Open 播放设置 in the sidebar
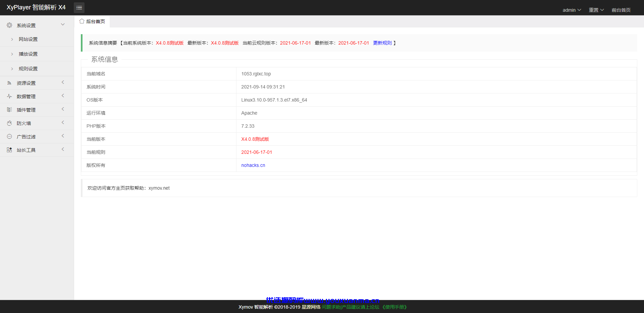 click(28, 54)
